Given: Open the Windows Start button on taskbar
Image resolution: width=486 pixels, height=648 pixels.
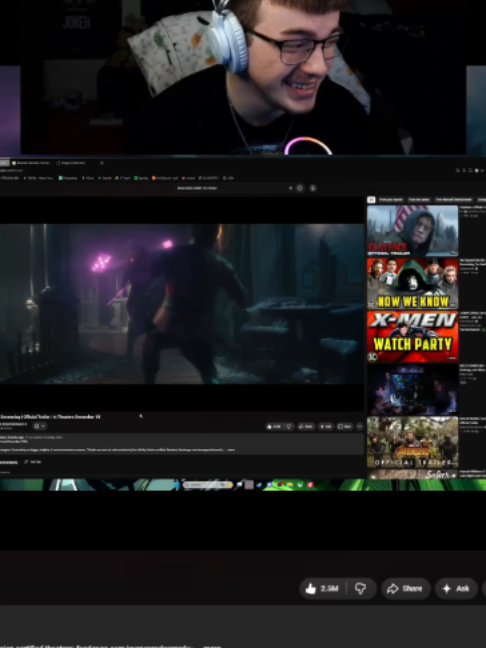Looking at the screenshot, I should click(177, 485).
